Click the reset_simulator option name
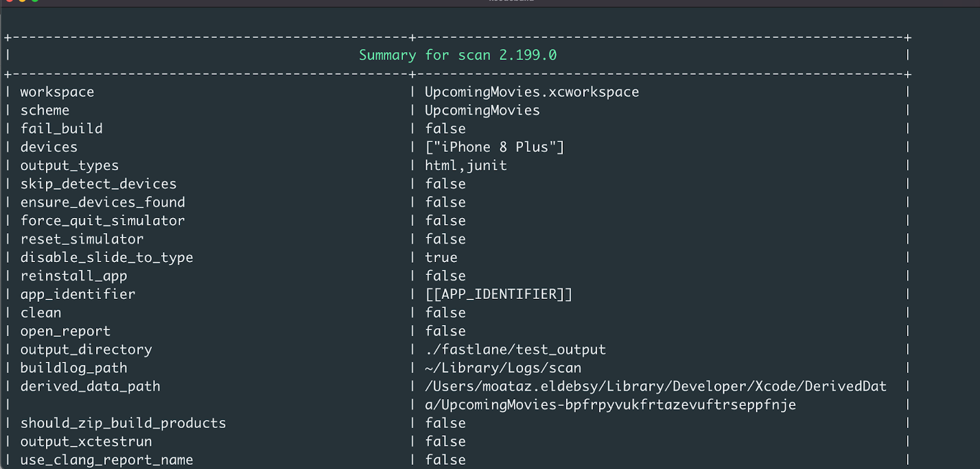 tap(81, 239)
